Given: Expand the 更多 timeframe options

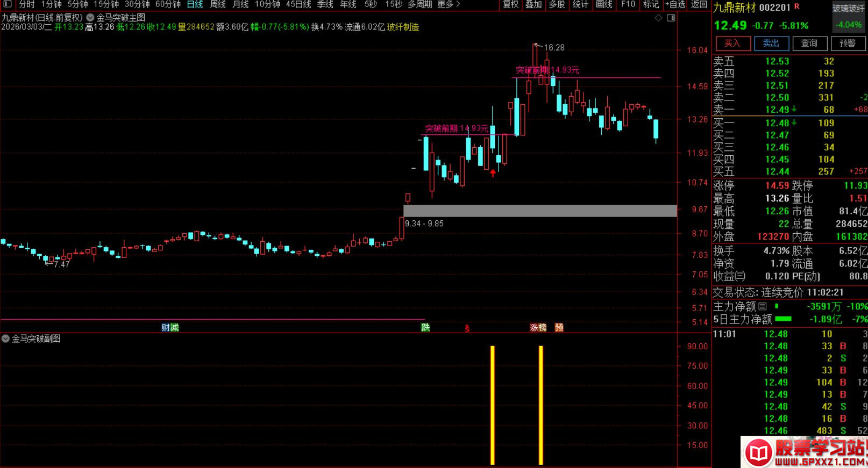Looking at the screenshot, I should coord(449,4).
